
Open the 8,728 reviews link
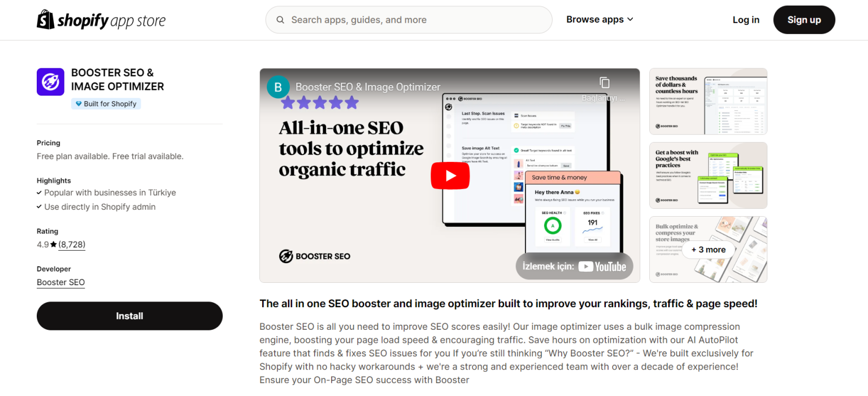pos(72,245)
